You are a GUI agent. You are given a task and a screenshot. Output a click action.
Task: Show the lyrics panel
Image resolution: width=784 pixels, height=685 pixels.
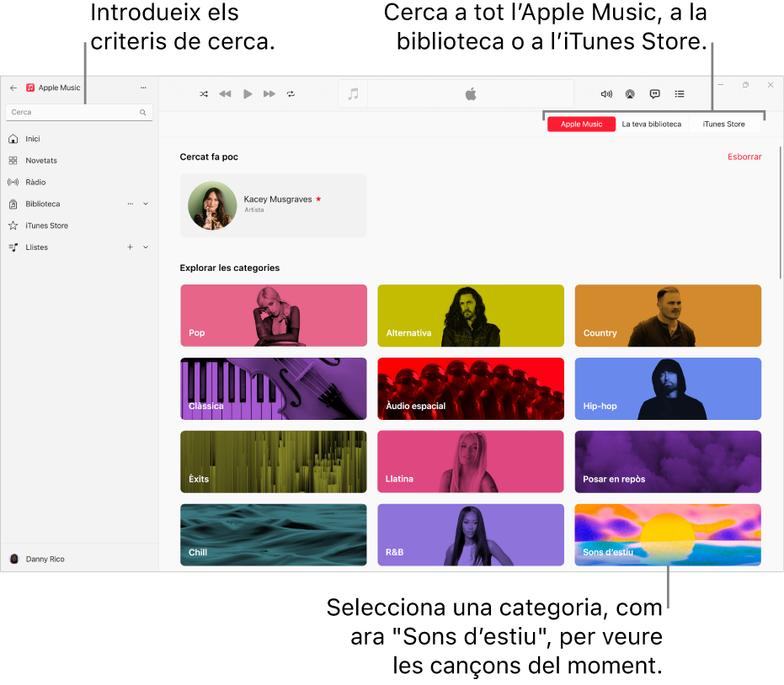(654, 93)
